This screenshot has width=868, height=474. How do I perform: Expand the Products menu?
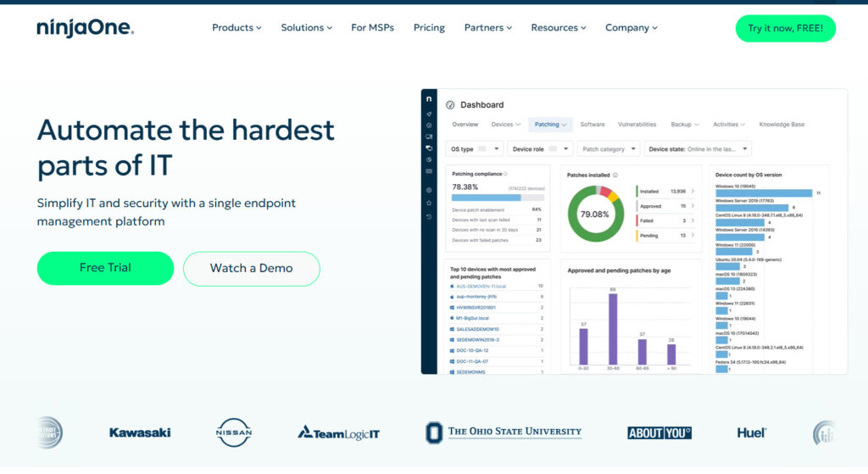(236, 28)
